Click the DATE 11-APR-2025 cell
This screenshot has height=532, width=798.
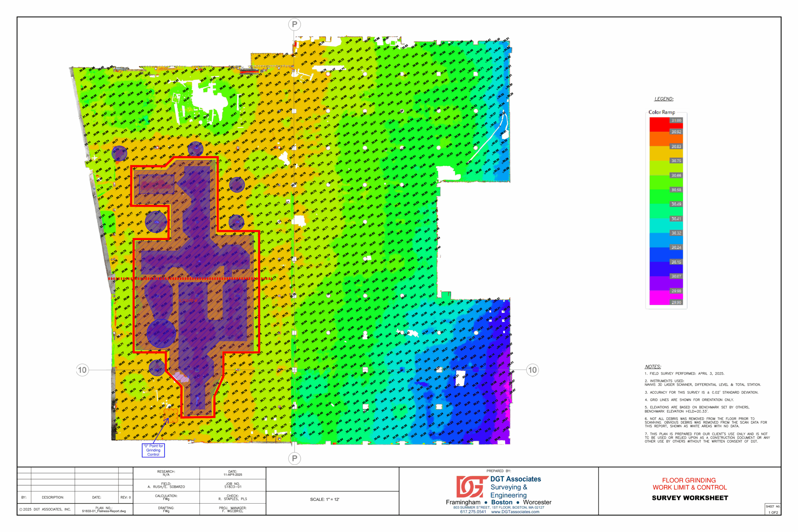[x=233, y=473]
